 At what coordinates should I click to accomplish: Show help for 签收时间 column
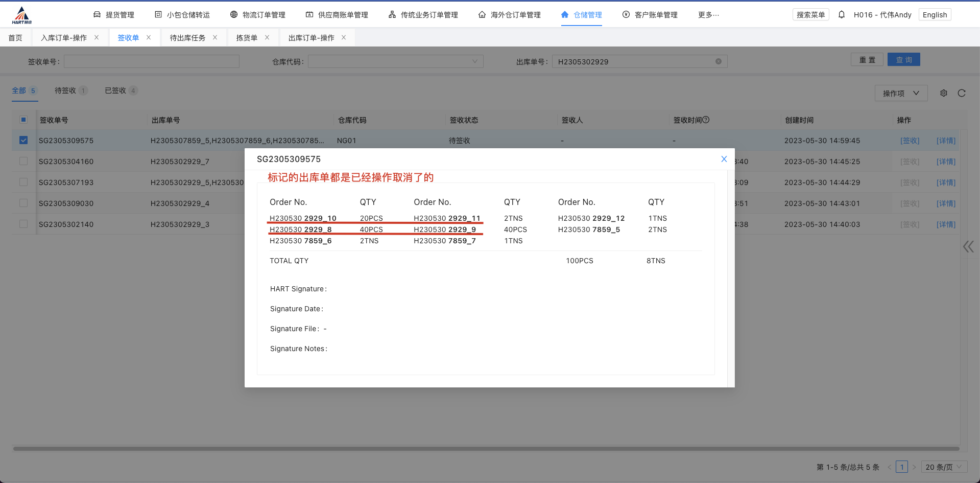point(706,120)
